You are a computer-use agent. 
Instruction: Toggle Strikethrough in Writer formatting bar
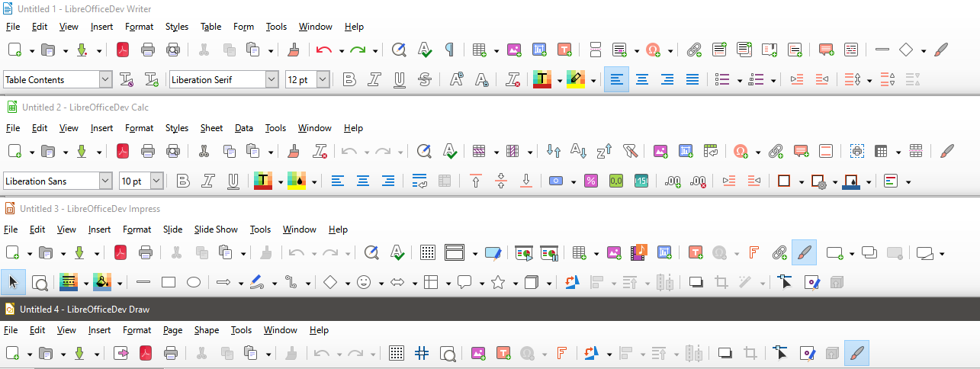[x=425, y=79]
